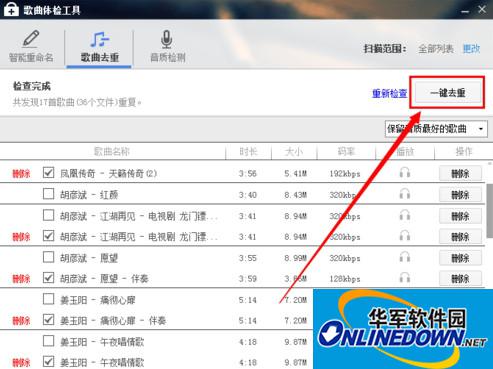Click the 128kbps bitrate value

pyautogui.click(x=345, y=279)
